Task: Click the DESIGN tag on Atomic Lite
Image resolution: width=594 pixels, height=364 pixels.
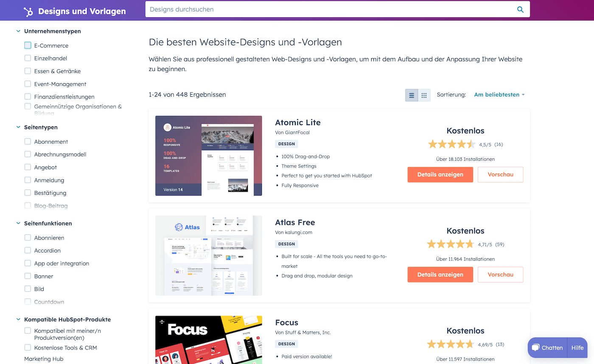Action: (x=286, y=144)
